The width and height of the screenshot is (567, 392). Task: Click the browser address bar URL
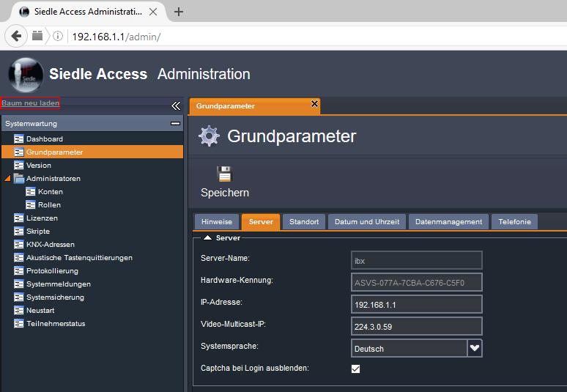click(116, 37)
